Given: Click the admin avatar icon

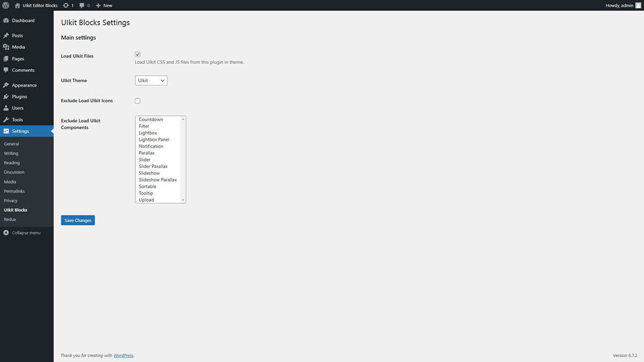Looking at the screenshot, I should coord(639,5).
